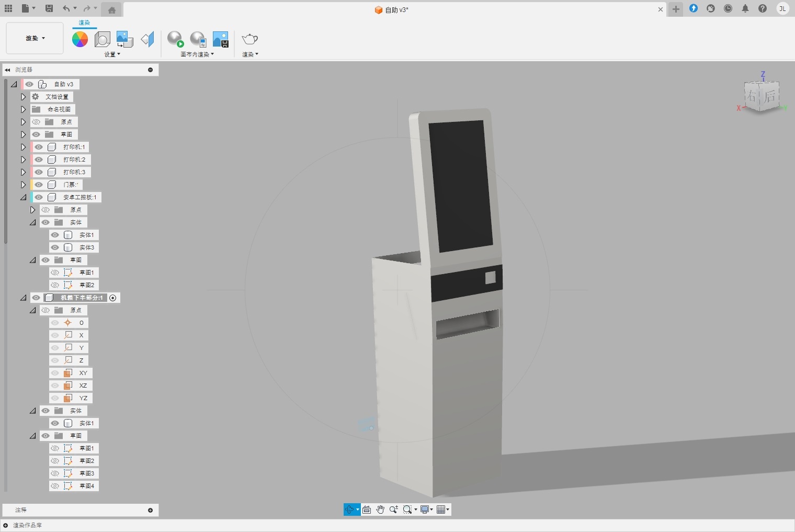Open the Scene Settings tool
Image resolution: width=795 pixels, height=532 pixels.
pyautogui.click(x=103, y=39)
